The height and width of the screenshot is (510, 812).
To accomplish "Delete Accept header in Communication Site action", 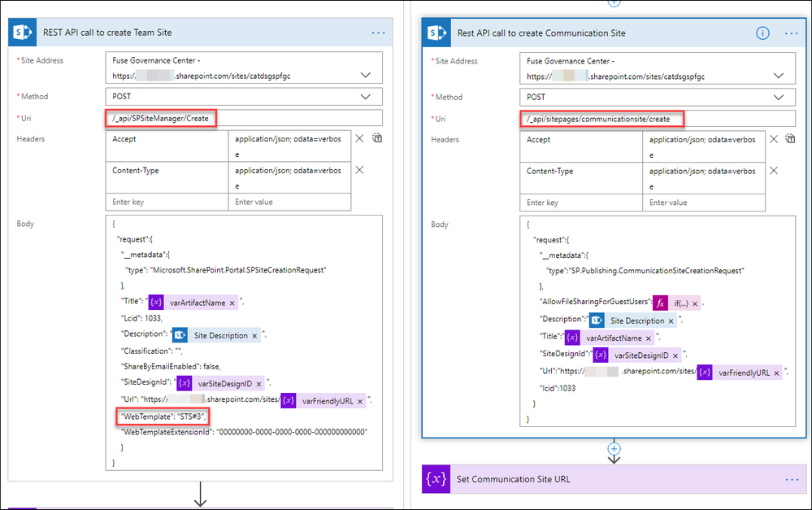I will point(774,139).
